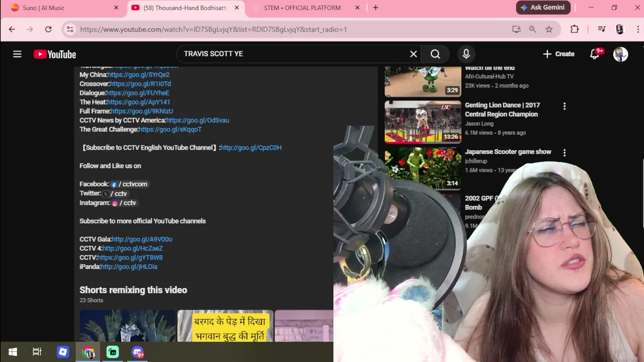644x362 pixels.
Task: Open the Chrome profile icon
Action: 620,29
